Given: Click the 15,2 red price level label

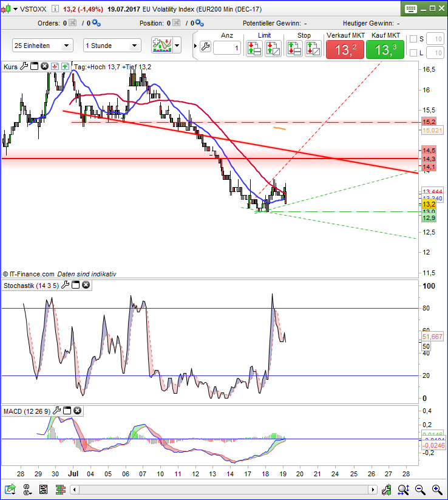Looking at the screenshot, I should click(429, 122).
